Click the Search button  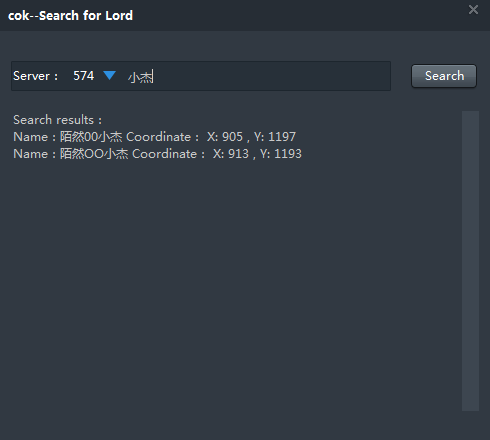[x=444, y=76]
